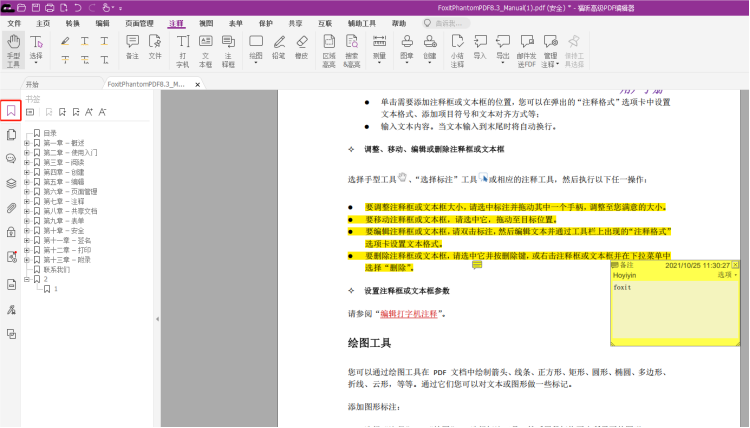The width and height of the screenshot is (750, 428).
Task: Switch to the 编辑 ribbon tab
Action: (x=102, y=23)
